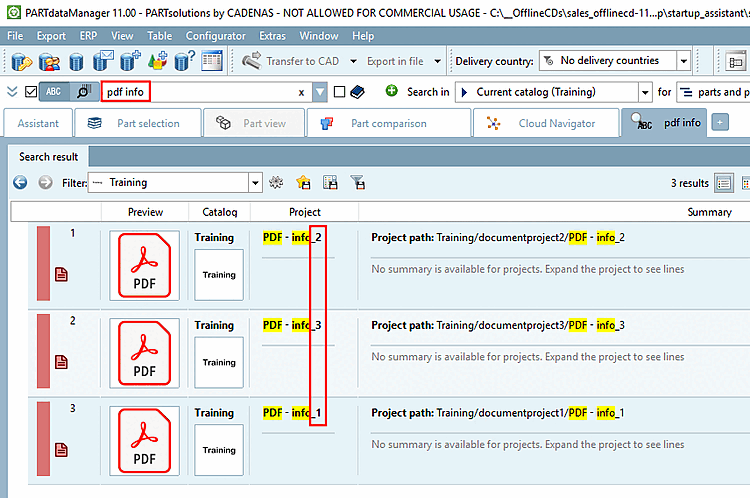Click the Training catalog image in row 2
This screenshot has width=750, height=498.
pos(219,362)
